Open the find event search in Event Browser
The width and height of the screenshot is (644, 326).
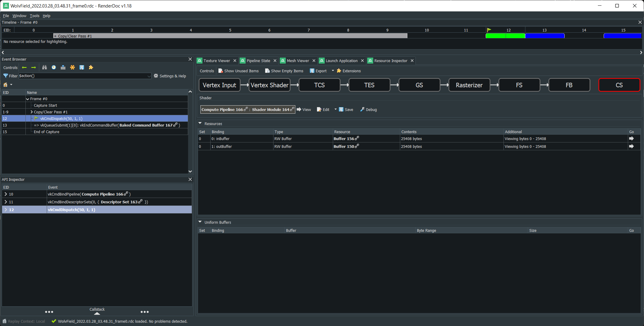44,67
